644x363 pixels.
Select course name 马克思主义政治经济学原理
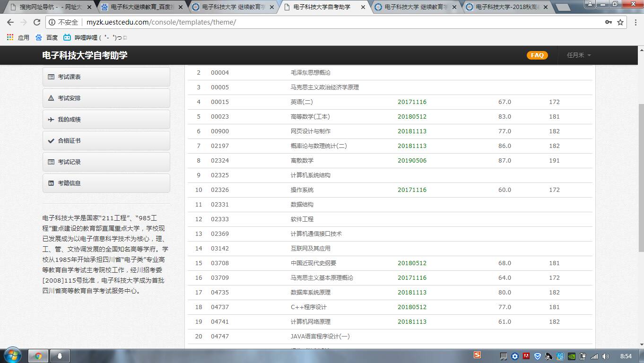325,87
